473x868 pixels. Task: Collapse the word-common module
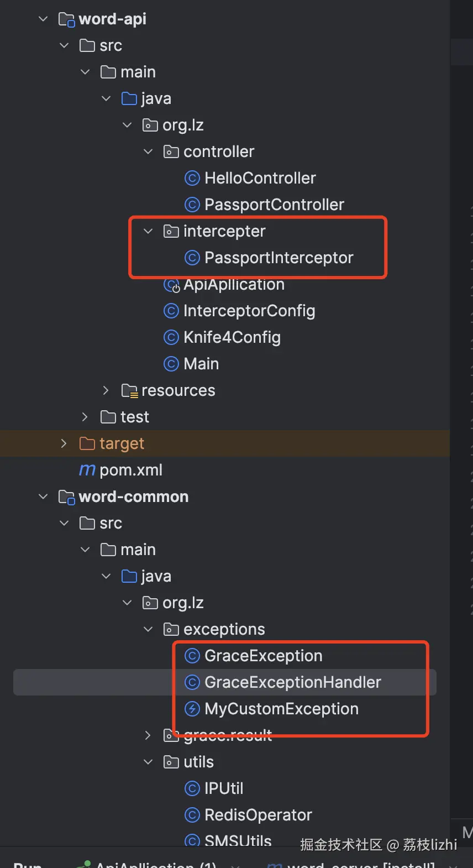click(43, 496)
